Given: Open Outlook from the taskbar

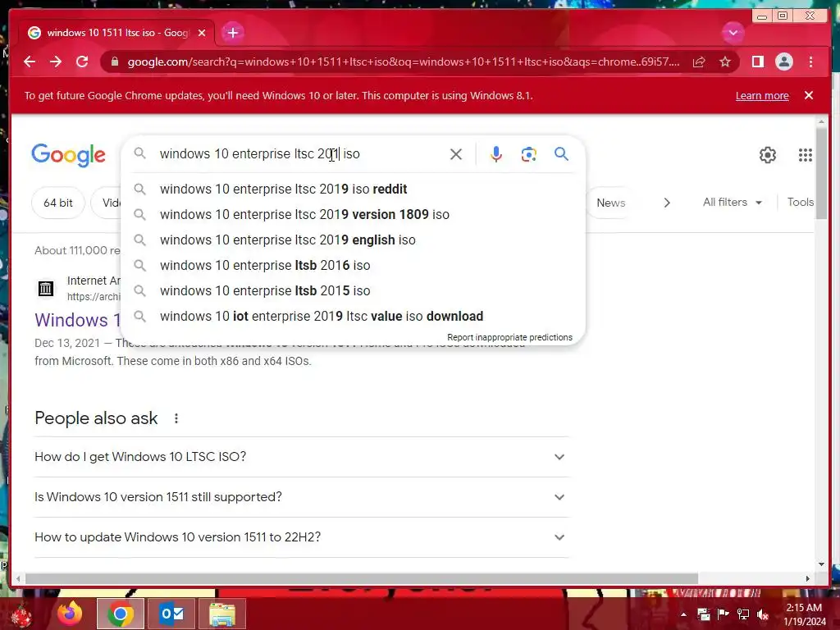Looking at the screenshot, I should [x=171, y=614].
